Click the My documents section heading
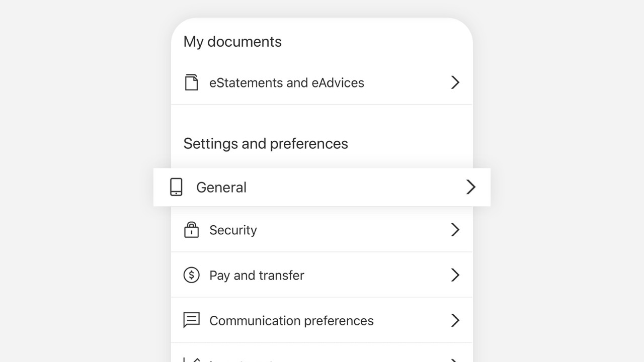The image size is (644, 362). tap(232, 42)
